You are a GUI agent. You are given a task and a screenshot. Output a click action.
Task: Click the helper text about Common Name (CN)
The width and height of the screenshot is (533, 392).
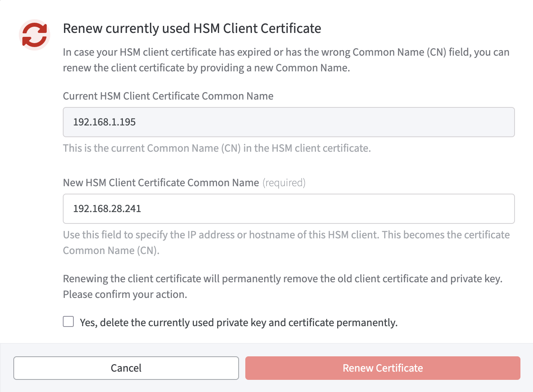[x=286, y=242]
